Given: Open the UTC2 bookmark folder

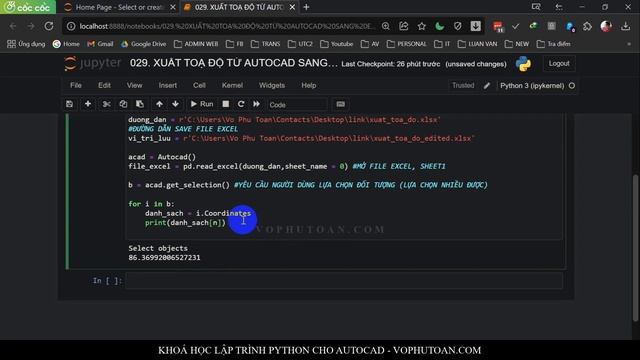Looking at the screenshot, I should 300,44.
